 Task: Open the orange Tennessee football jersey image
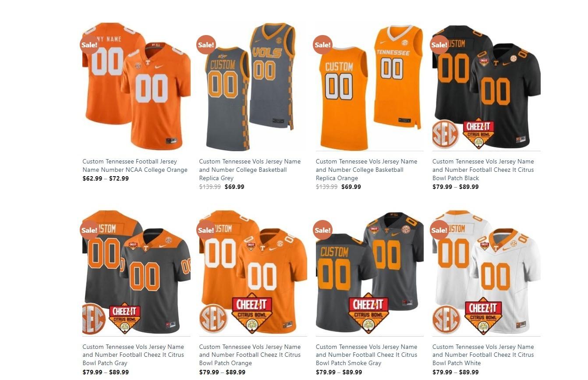coord(136,86)
